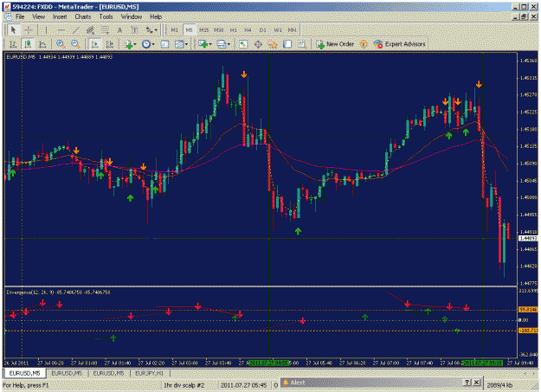Open the File menu
Image resolution: width=541 pixels, height=392 pixels.
pyautogui.click(x=20, y=16)
